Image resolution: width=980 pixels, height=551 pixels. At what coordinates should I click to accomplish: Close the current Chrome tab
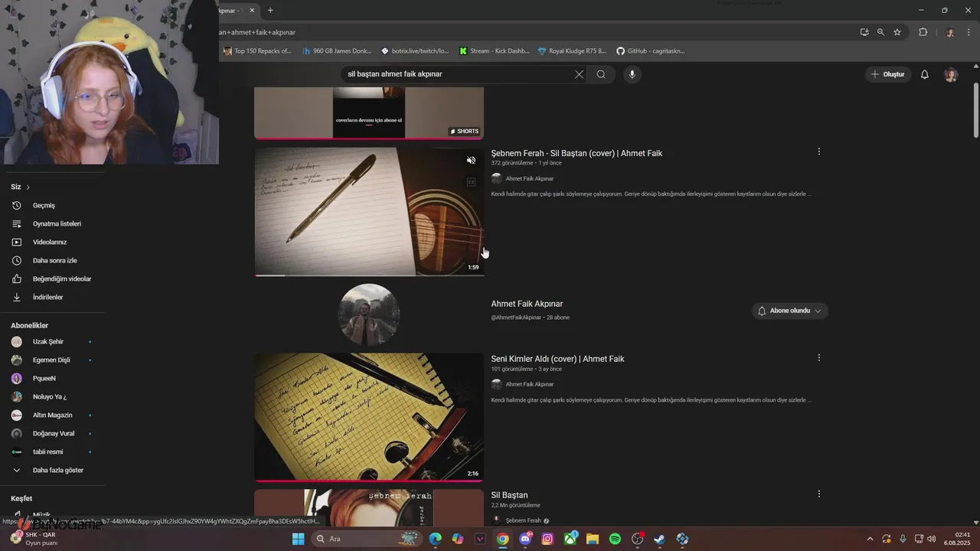pyautogui.click(x=252, y=10)
